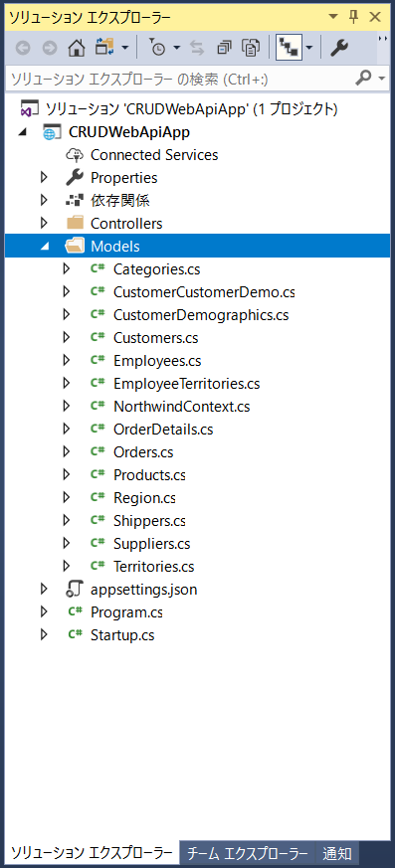Click the C# icon of Territories.cs
Viewport: 395px width, 868px height.
click(99, 565)
